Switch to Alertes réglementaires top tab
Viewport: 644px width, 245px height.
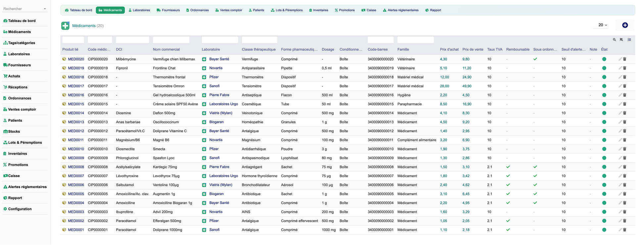(400, 10)
